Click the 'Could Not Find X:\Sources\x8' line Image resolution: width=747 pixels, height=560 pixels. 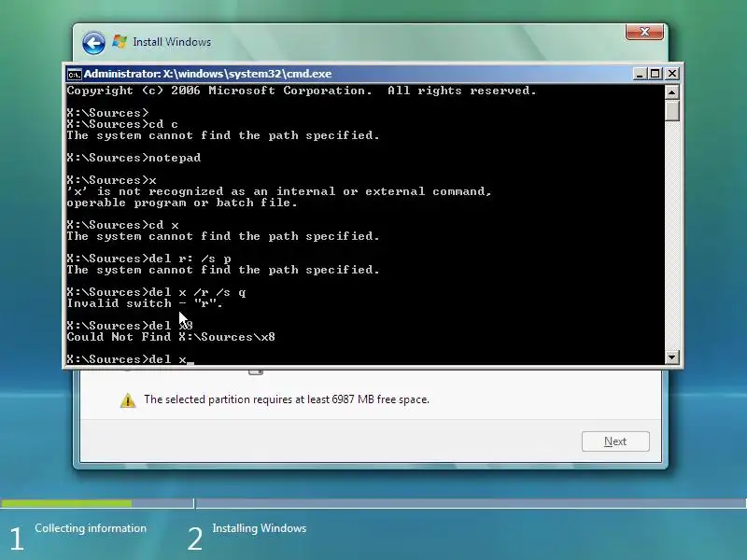(x=171, y=337)
